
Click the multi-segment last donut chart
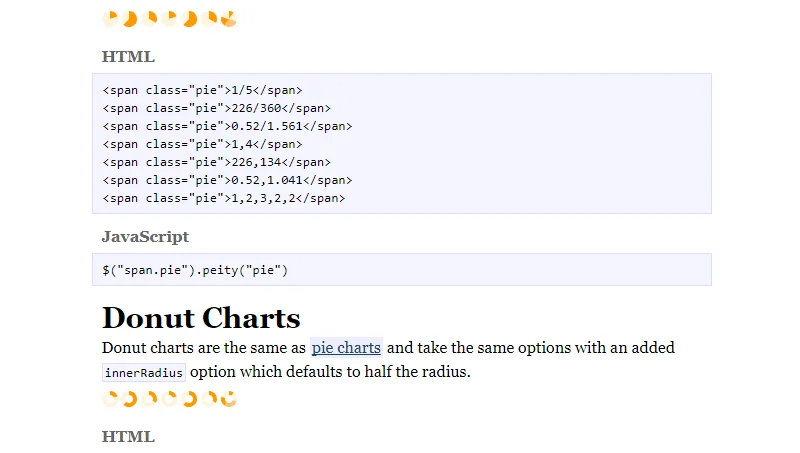pos(229,399)
